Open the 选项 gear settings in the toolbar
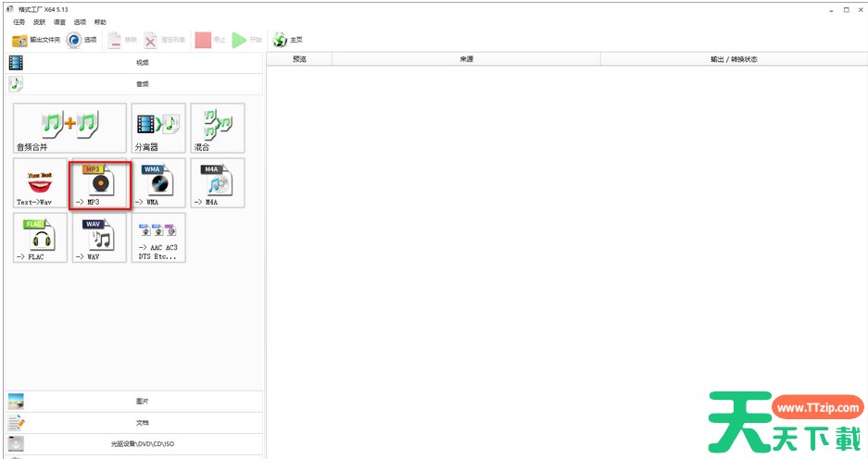Screen dimensions: 868x459 82,40
